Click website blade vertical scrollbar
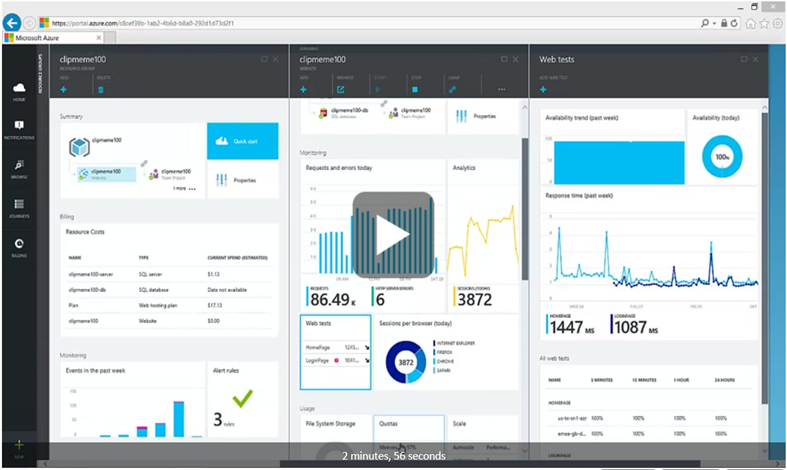Screen dimensions: 787x470 click(x=525, y=208)
